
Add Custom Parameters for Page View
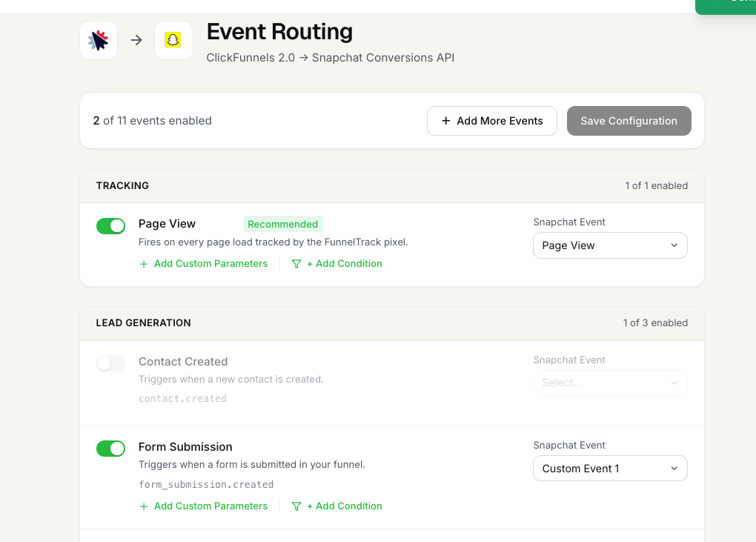tap(204, 264)
